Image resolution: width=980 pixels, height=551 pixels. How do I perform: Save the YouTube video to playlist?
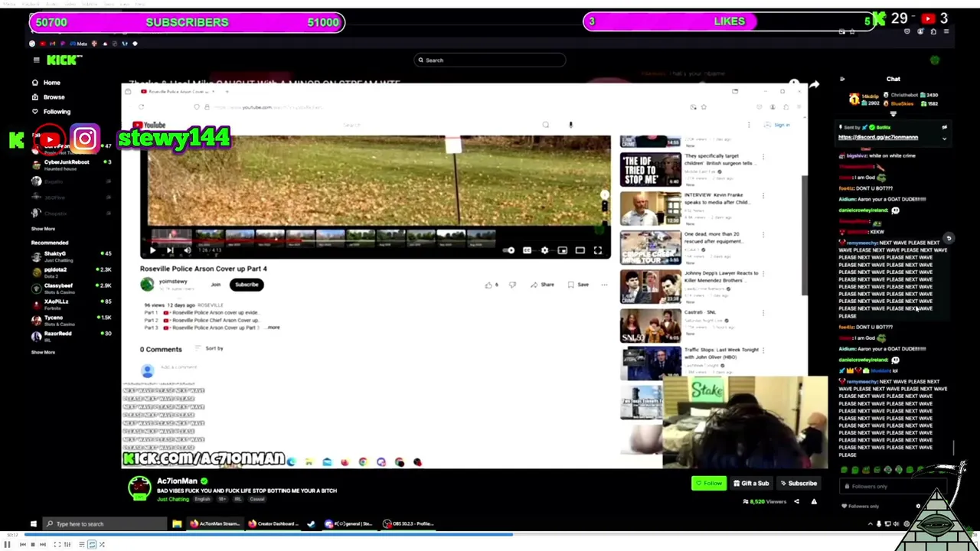(x=578, y=285)
